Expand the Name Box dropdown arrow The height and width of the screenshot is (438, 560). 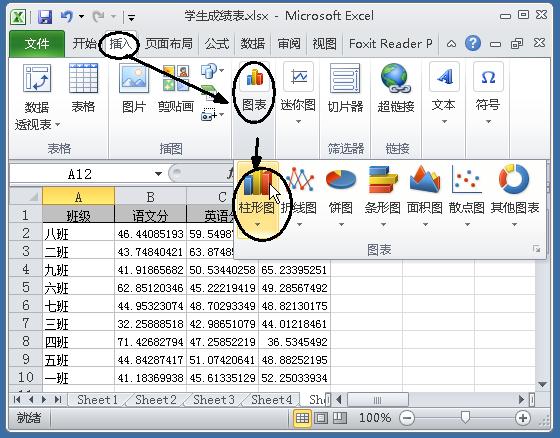coord(158,174)
